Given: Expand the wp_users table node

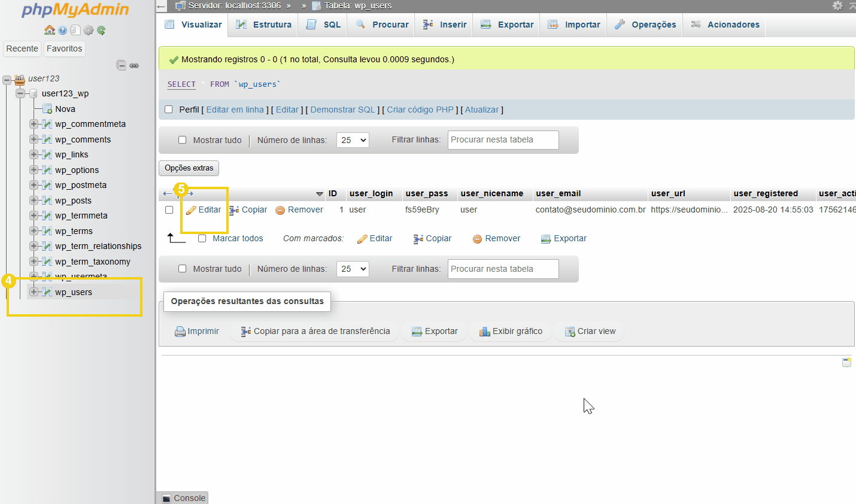Looking at the screenshot, I should [34, 292].
